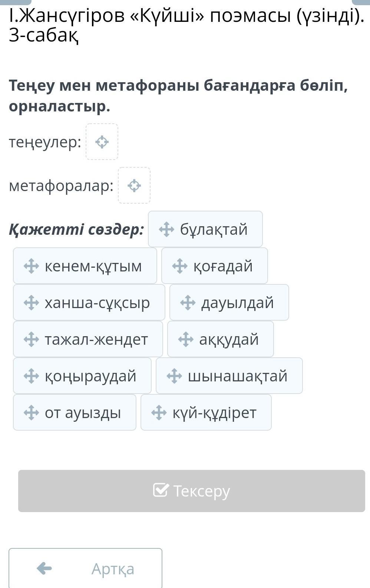This screenshot has height=588, width=370.
Task: Choose the тажал-жендет word label
Action: pos(96,339)
